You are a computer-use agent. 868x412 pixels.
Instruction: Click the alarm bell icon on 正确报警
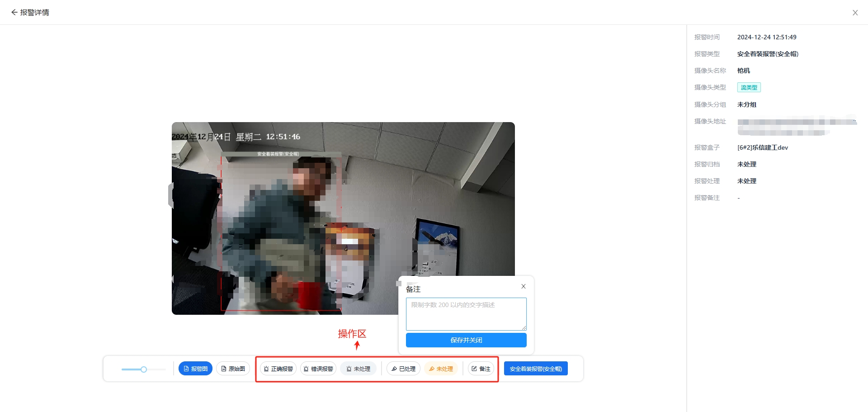coord(266,369)
